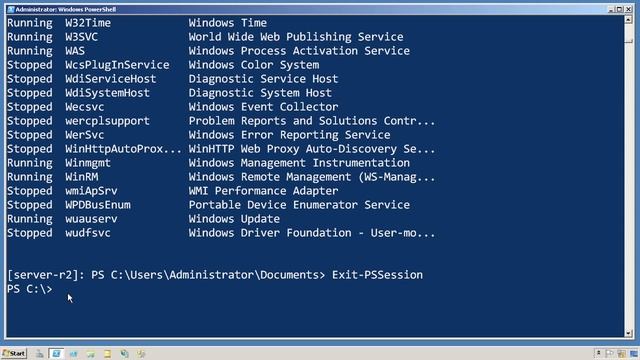Screen dimensions: 640x360
Task: Launch the gray Server Manager taskbar icon
Action: 39,354
